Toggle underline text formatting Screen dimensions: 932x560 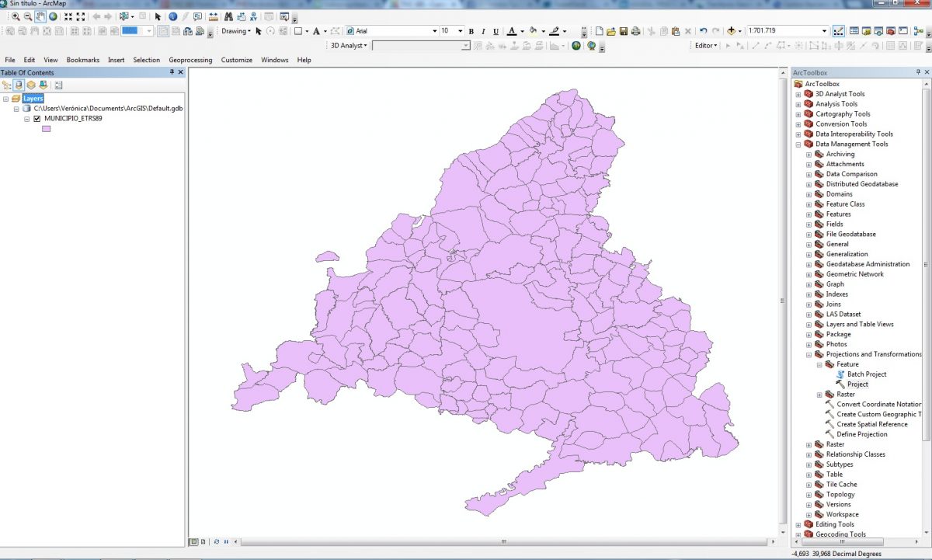496,30
